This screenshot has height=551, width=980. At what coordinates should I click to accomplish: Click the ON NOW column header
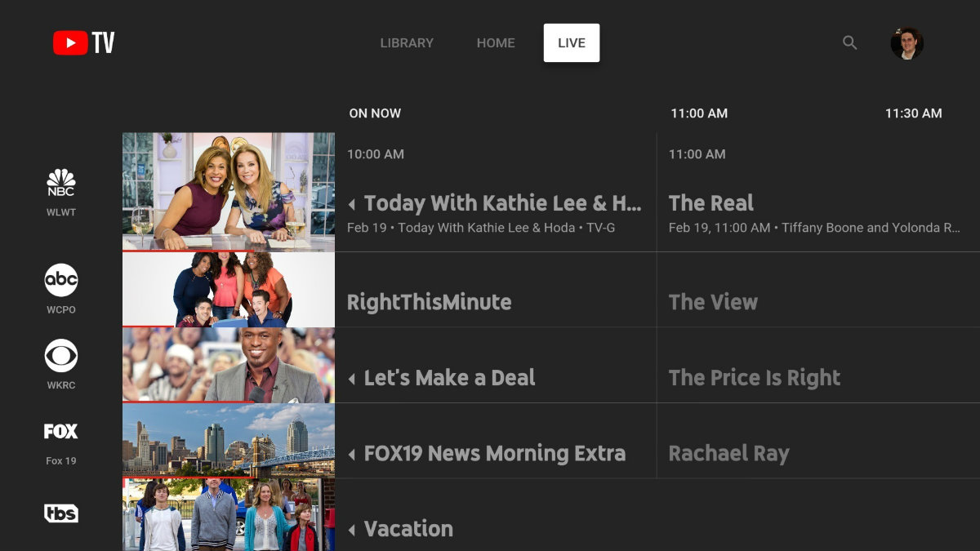pyautogui.click(x=375, y=113)
